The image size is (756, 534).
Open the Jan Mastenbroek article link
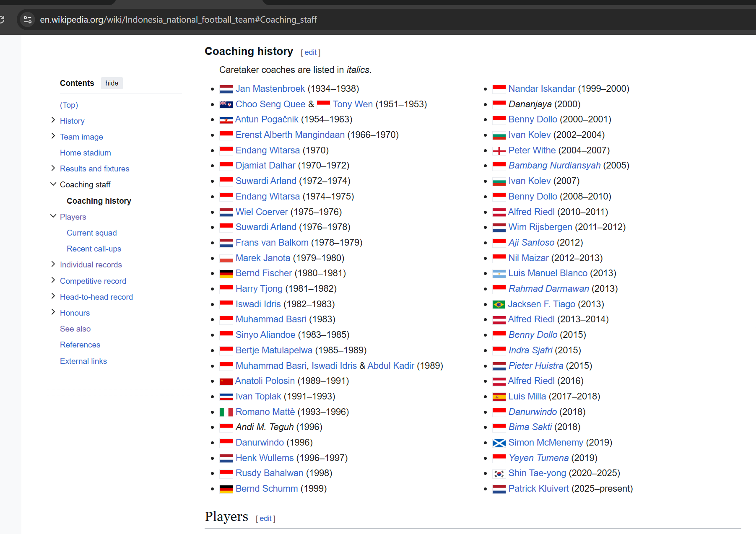pyautogui.click(x=270, y=89)
